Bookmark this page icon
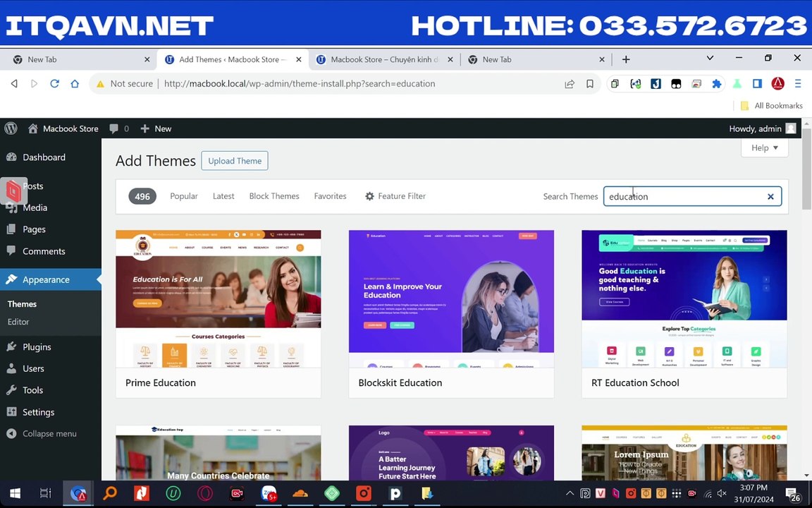 click(x=590, y=83)
